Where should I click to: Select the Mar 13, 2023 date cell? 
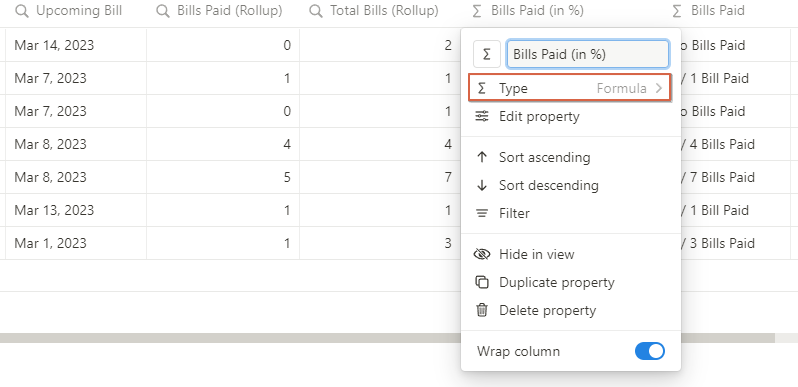[x=76, y=210]
